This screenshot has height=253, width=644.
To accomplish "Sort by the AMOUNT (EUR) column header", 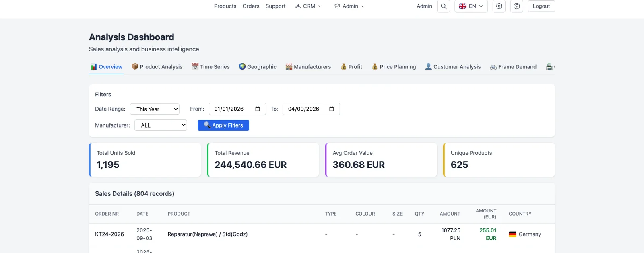I will [x=486, y=214].
